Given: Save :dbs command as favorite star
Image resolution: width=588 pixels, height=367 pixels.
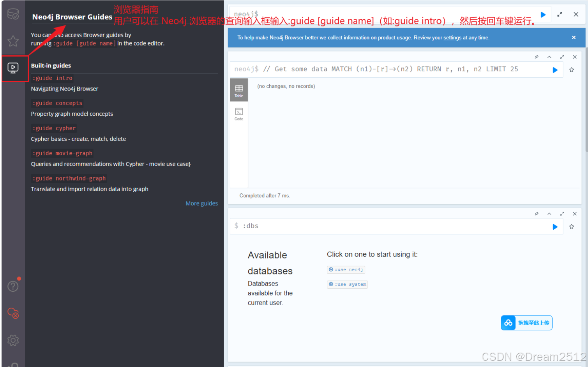Looking at the screenshot, I should pos(572,227).
